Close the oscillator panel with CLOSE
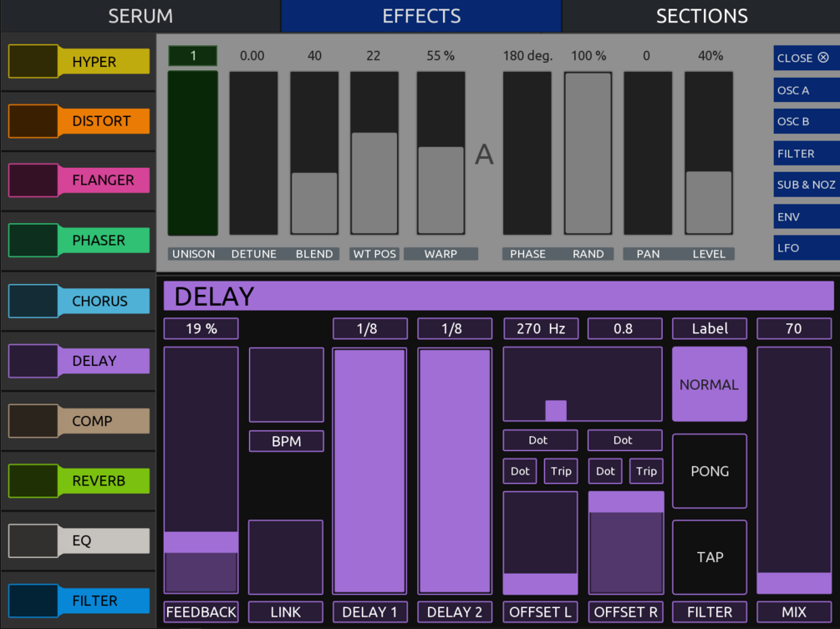840x629 pixels. (x=807, y=58)
